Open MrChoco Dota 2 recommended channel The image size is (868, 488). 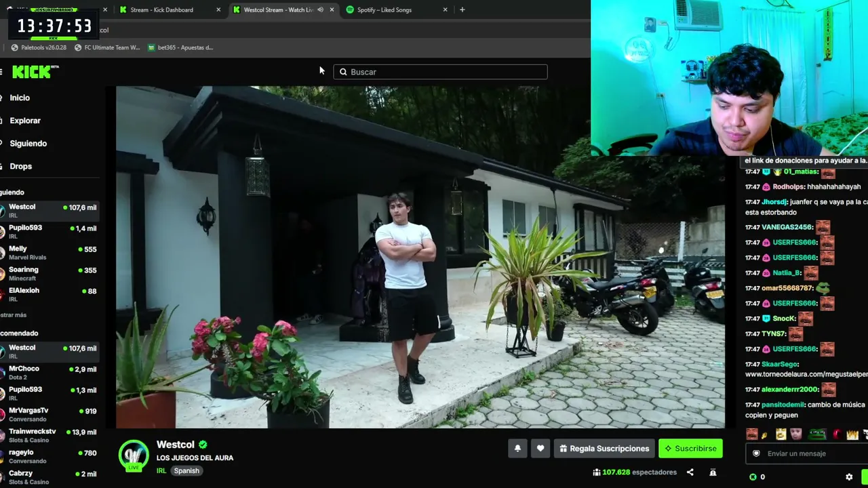point(50,373)
